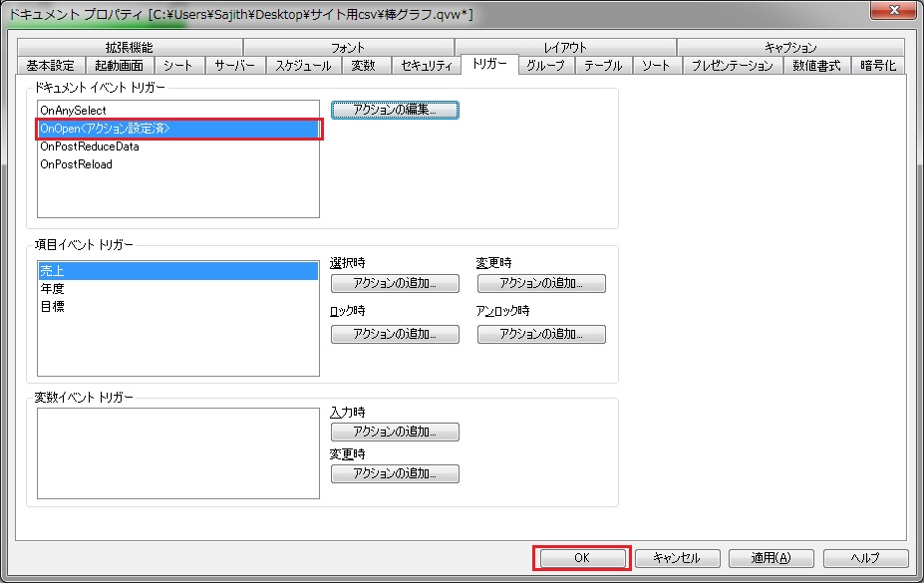Viewport: 924px width, 583px height.
Task: Click アクションの追加 under 入力時
Action: click(x=394, y=432)
